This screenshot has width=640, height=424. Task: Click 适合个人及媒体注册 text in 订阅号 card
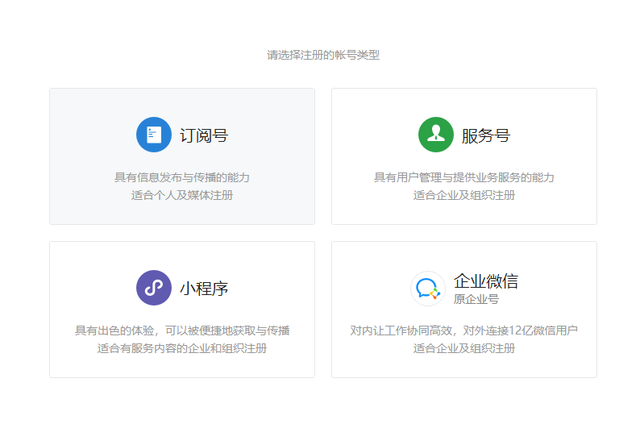pyautogui.click(x=182, y=195)
